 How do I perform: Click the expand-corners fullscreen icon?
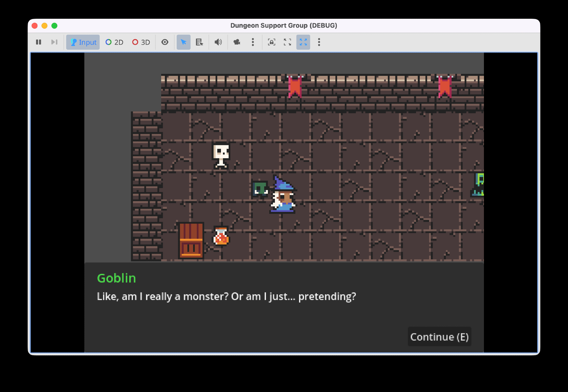[x=287, y=42]
